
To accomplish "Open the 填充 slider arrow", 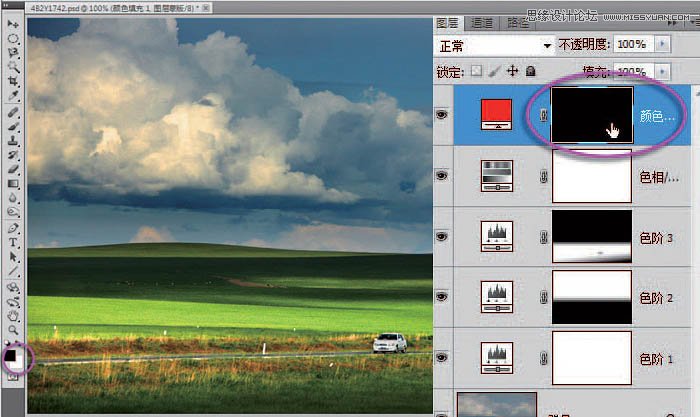I will coord(662,72).
